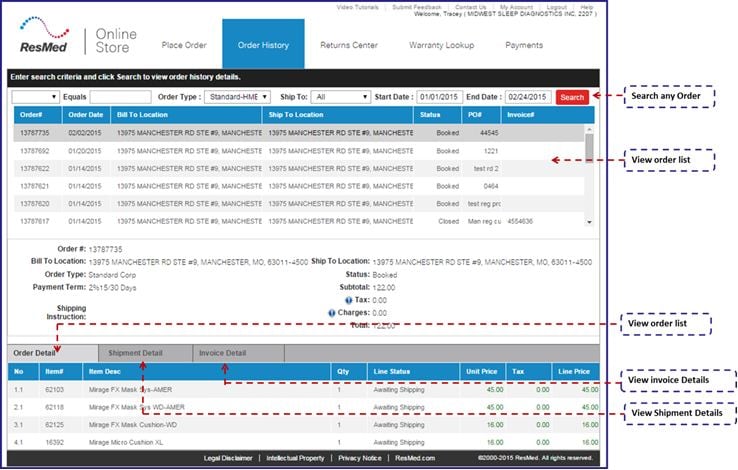Screen dimensions: 738x470
Task: Open the ResMed.com footer link
Action: pyautogui.click(x=415, y=458)
